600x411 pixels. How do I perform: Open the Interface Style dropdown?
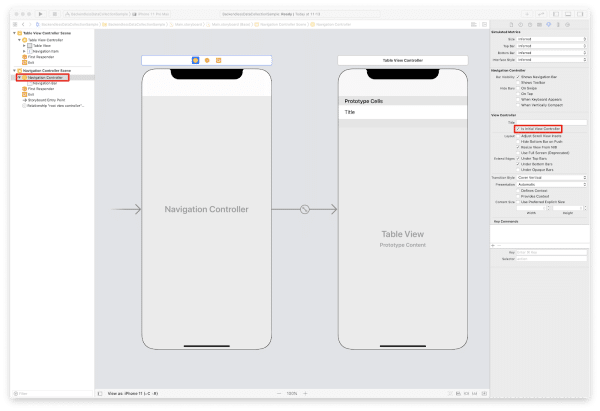pos(551,60)
